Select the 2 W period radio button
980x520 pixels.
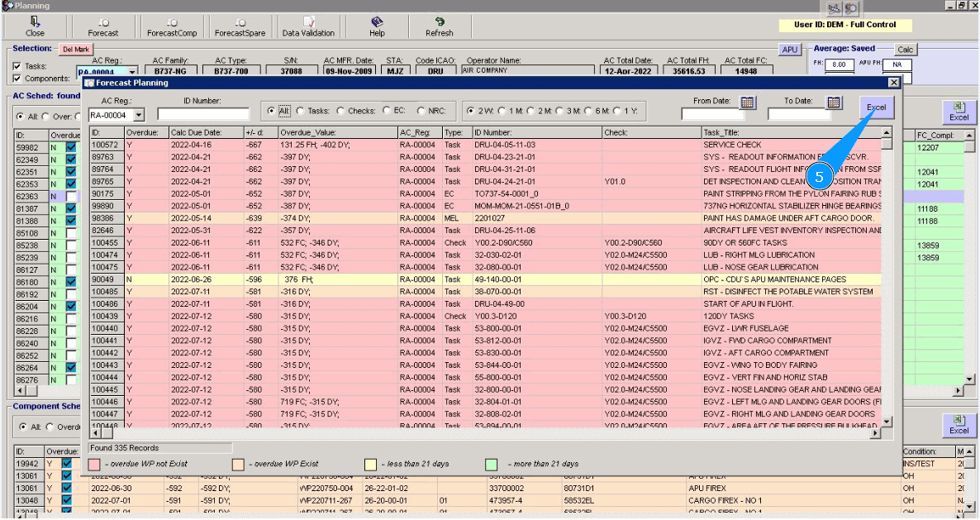click(471, 111)
